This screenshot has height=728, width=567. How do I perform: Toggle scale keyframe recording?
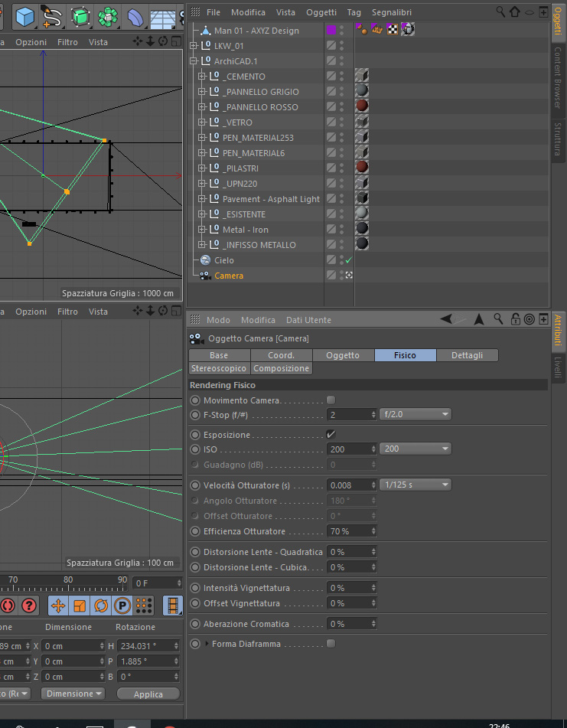coord(80,606)
